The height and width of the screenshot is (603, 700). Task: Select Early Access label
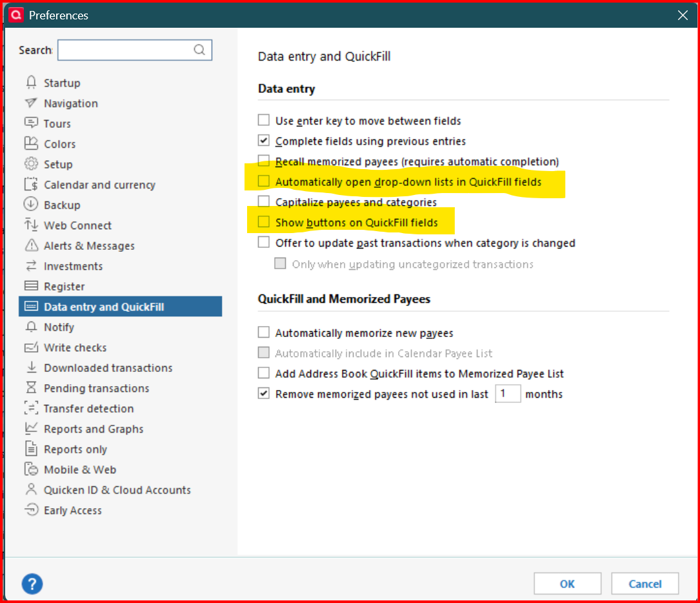(x=73, y=510)
